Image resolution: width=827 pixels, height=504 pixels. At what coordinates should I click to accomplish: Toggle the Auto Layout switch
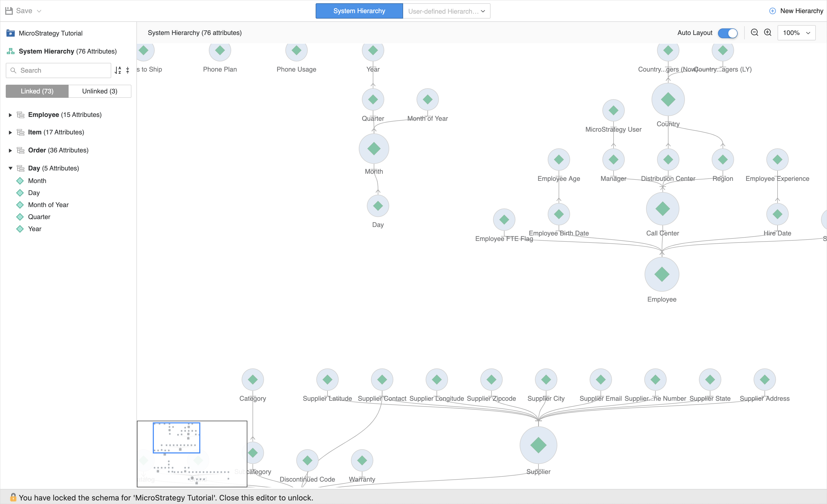[727, 33]
